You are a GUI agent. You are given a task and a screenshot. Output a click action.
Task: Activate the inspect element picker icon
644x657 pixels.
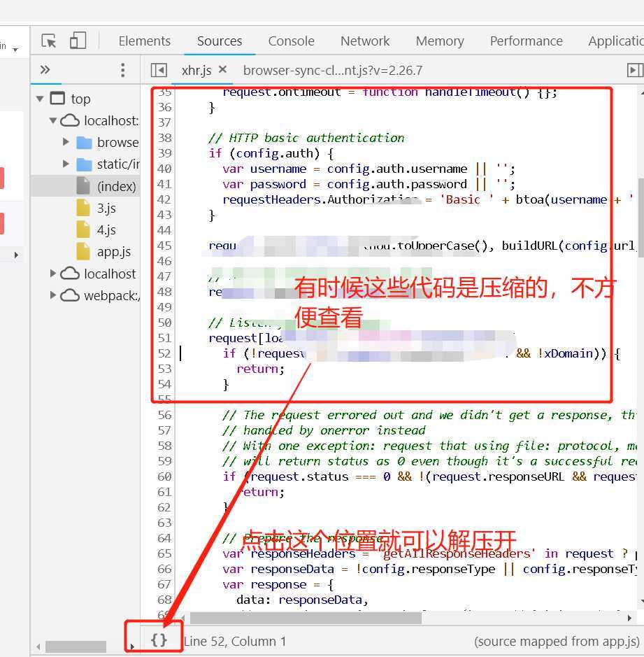pyautogui.click(x=48, y=41)
